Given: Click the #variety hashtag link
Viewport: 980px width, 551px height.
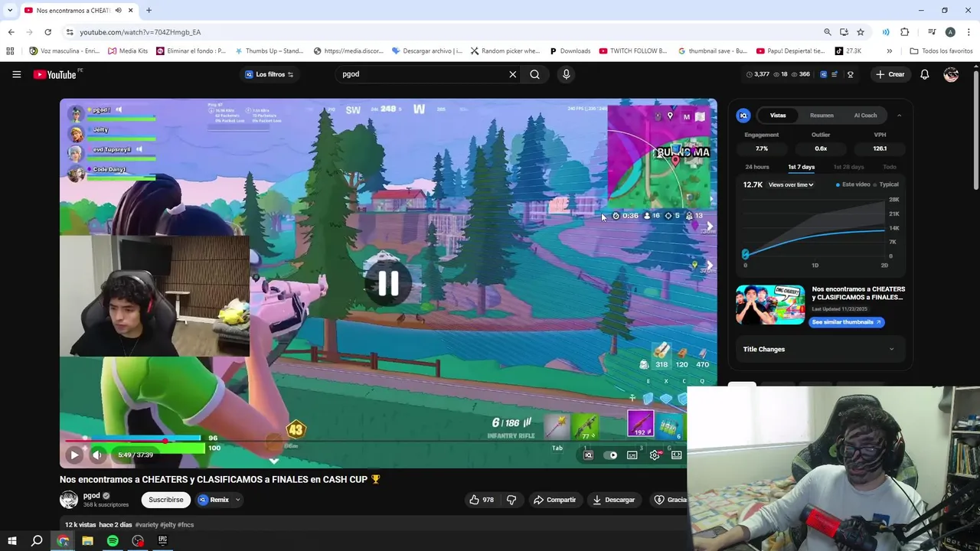Looking at the screenshot, I should 146,525.
